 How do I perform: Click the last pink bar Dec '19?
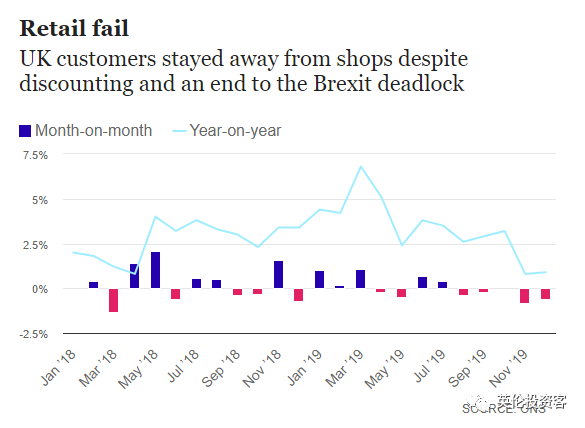545,294
